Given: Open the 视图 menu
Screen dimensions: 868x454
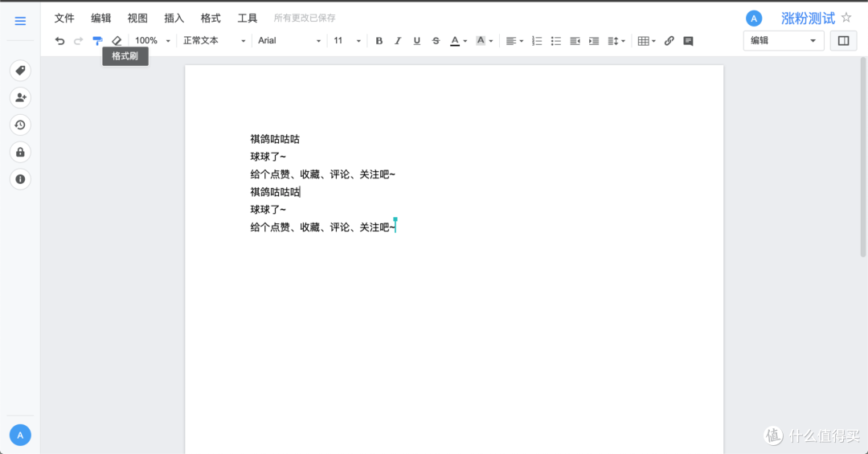Looking at the screenshot, I should click(x=137, y=18).
